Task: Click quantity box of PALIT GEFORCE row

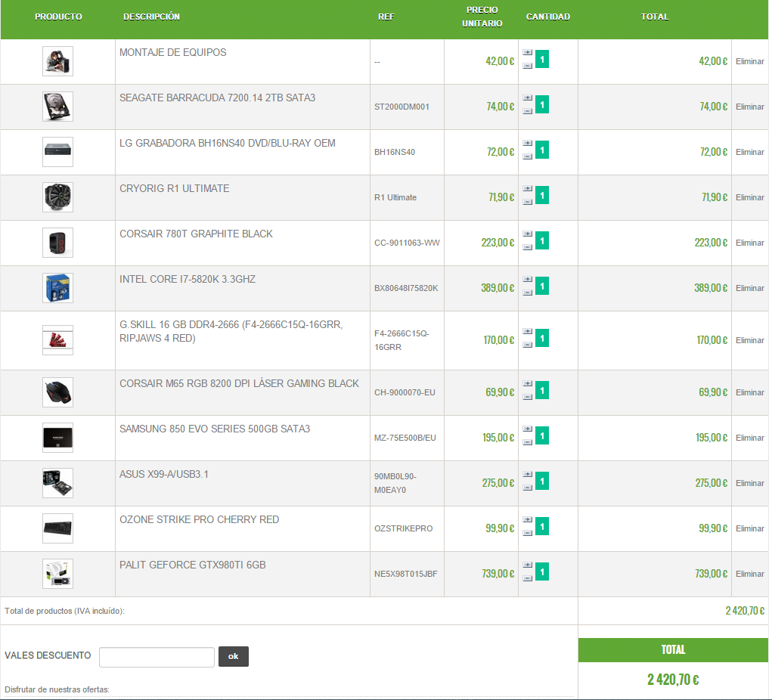Action: (542, 571)
